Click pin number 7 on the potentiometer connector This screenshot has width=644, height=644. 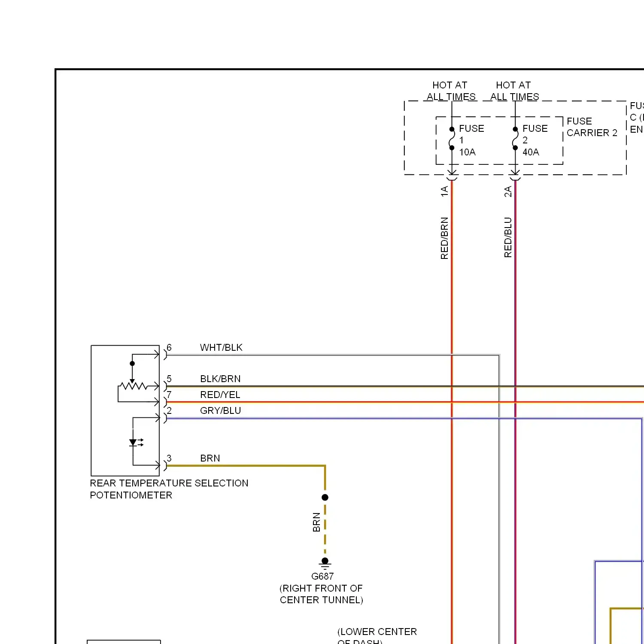pyautogui.click(x=169, y=395)
